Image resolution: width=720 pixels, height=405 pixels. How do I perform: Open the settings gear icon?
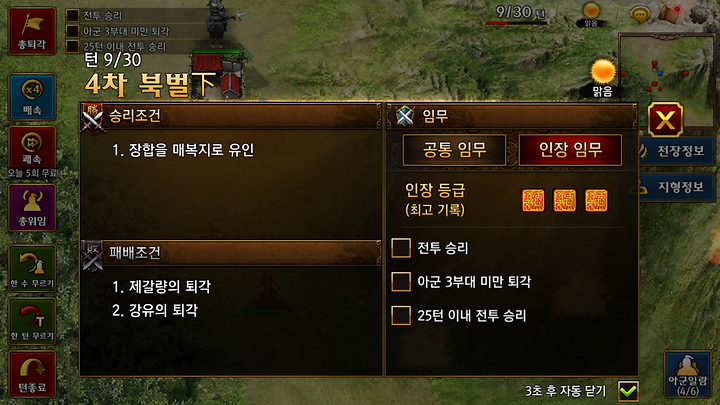pyautogui.click(x=699, y=14)
